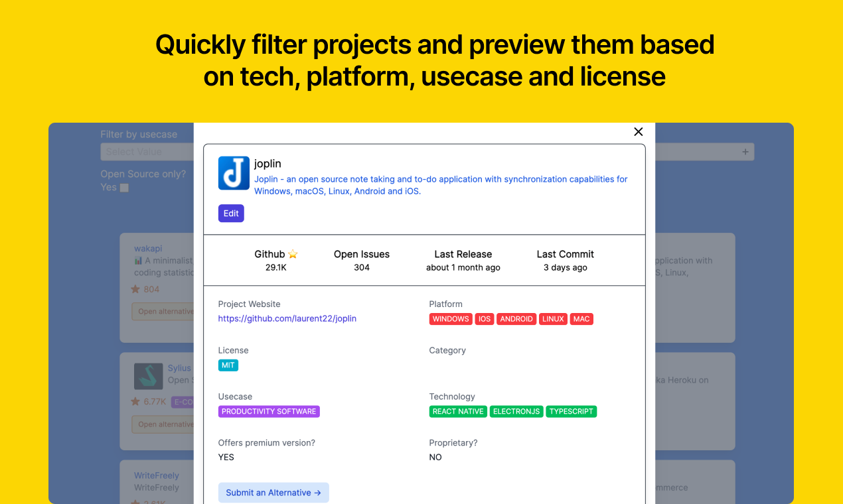Screen dimensions: 843x504
Task: Click Open alternative button on Sylius card
Action: click(x=163, y=424)
